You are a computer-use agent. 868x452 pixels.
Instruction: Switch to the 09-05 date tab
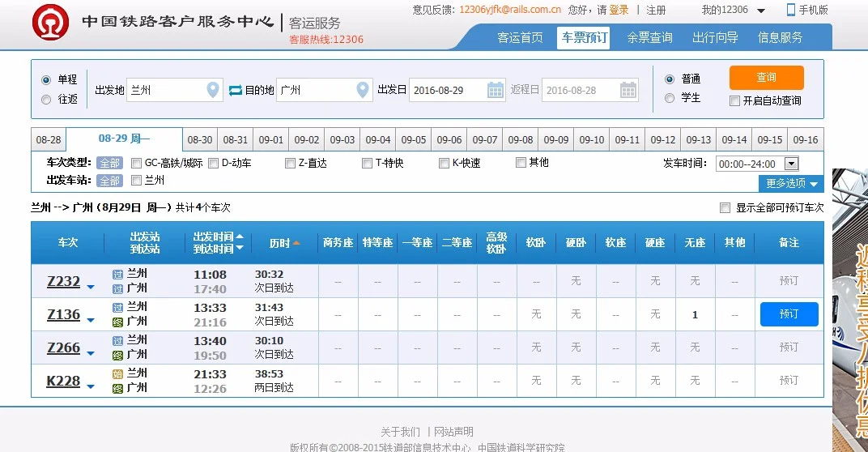[414, 139]
